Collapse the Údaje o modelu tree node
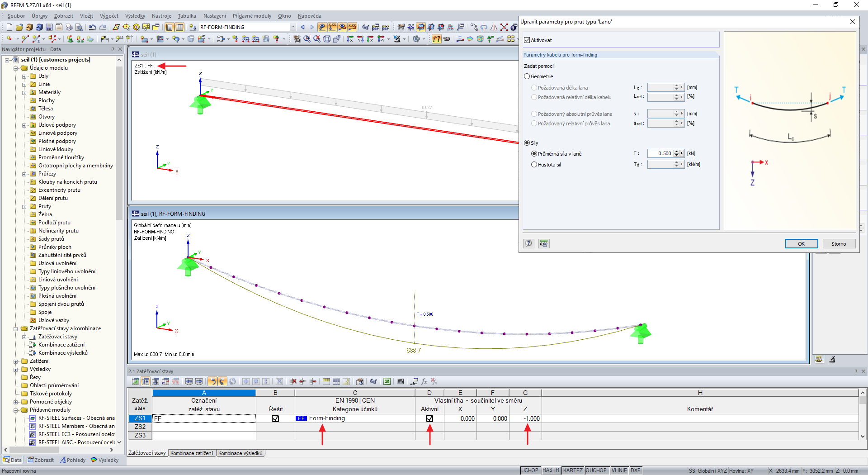Screen dimensions: 868x475 15,68
